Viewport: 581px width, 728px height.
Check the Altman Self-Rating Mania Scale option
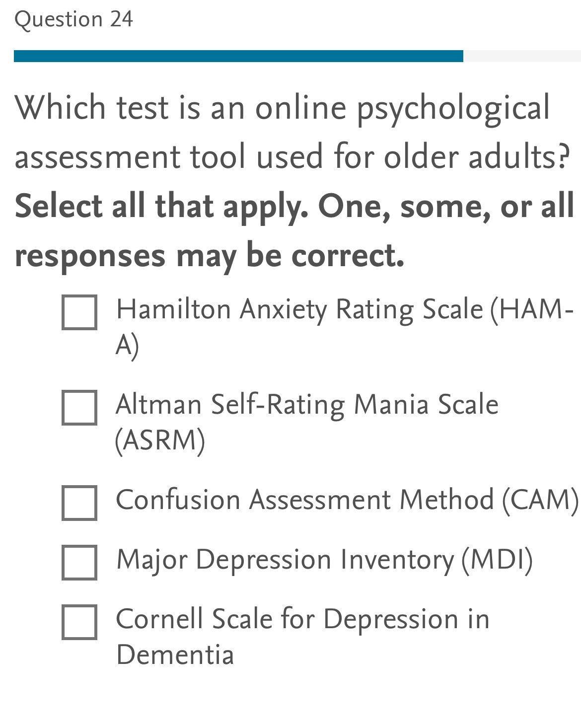(x=79, y=408)
